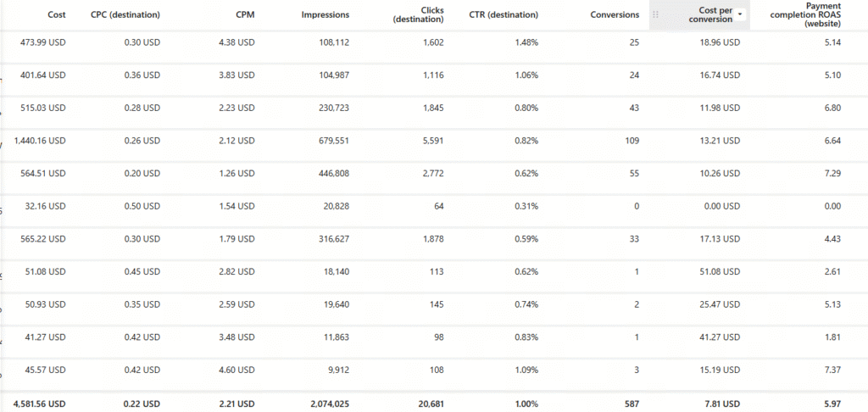Select the 1.48% CTR cell
Viewport: 868px width, 412px height.
point(526,42)
